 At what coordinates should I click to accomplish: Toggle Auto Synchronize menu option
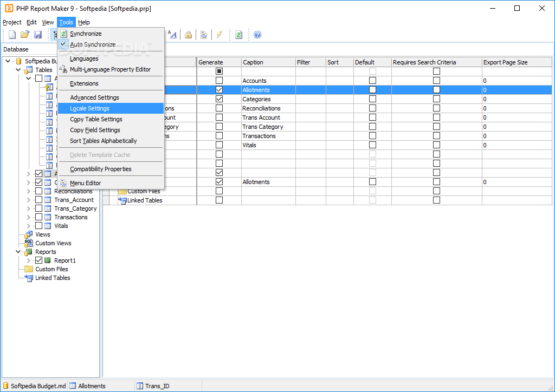pos(111,44)
